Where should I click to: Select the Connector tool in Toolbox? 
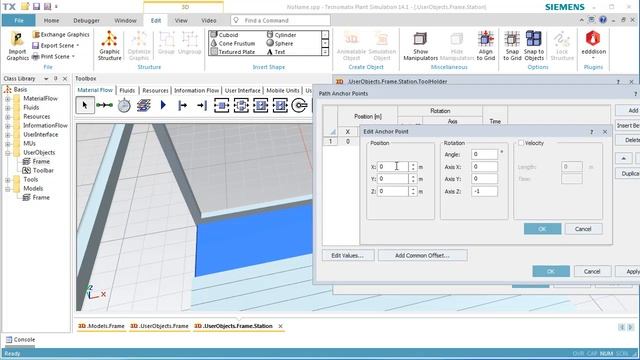point(104,105)
